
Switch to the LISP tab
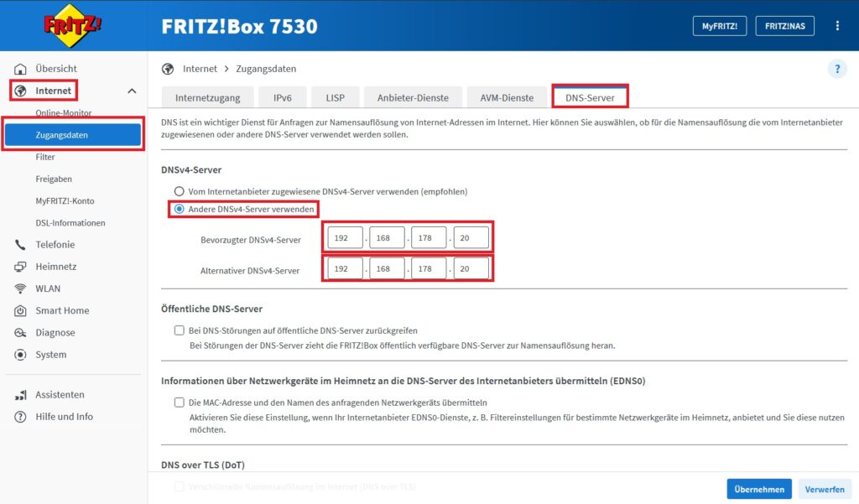point(336,97)
